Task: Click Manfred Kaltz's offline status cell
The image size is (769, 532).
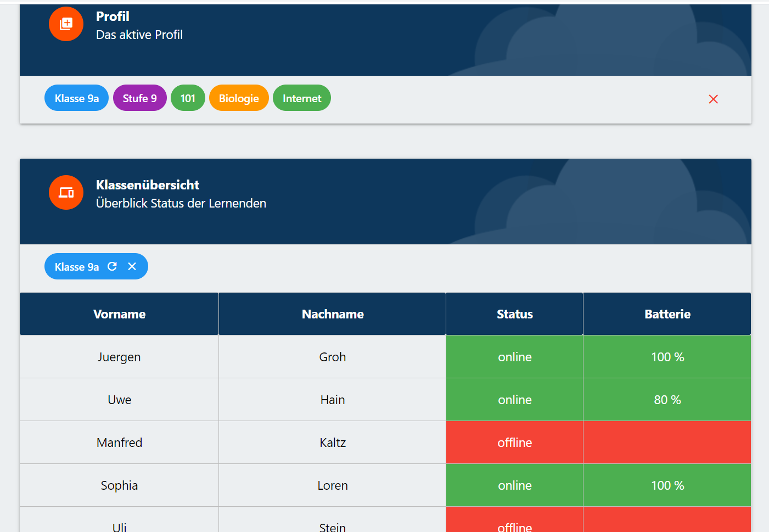Action: pos(514,442)
